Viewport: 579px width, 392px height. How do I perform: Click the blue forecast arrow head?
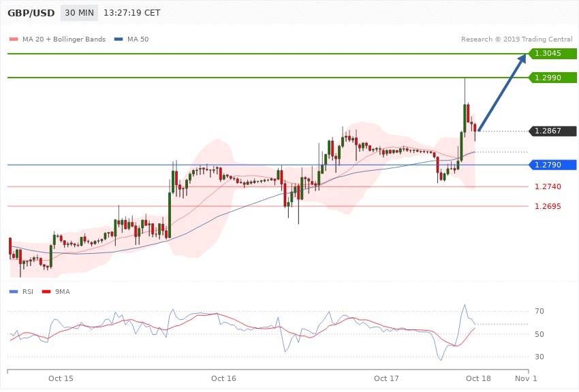click(x=521, y=60)
